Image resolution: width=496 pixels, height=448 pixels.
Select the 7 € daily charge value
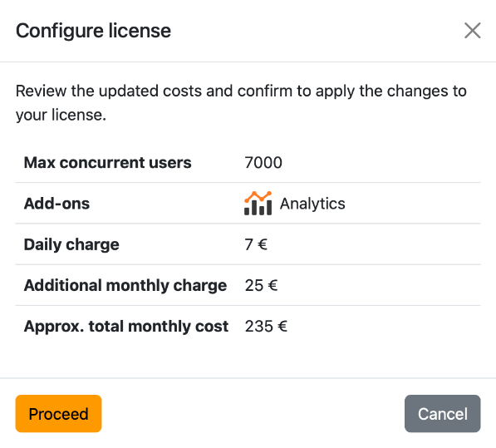point(256,244)
